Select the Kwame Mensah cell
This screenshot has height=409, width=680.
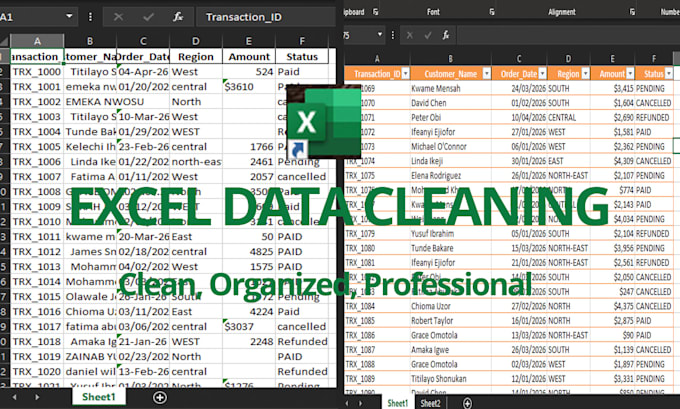click(x=451, y=88)
